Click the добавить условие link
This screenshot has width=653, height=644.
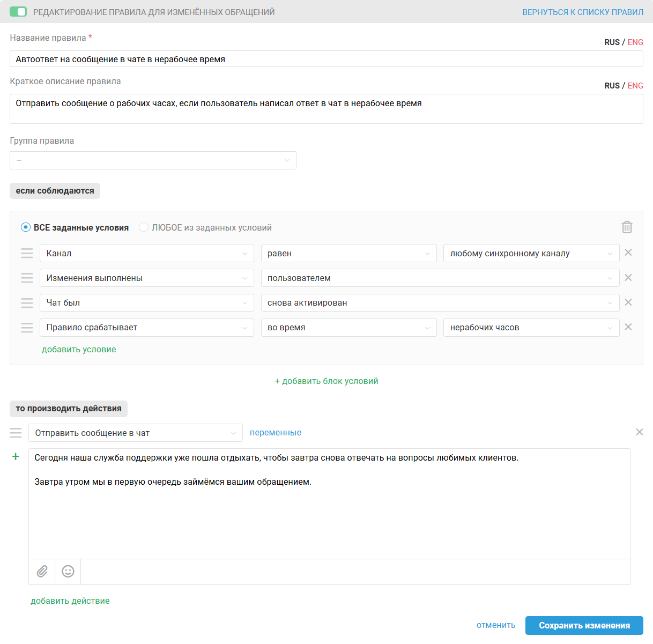coord(79,350)
